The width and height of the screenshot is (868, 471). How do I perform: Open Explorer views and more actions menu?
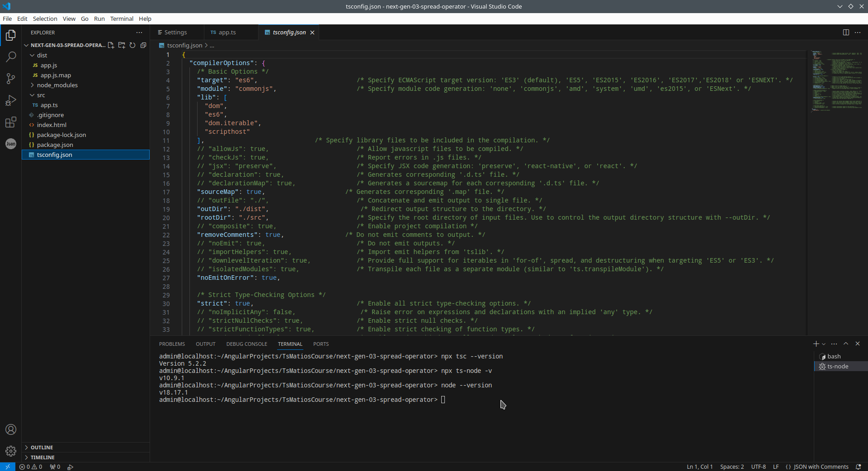coord(139,33)
